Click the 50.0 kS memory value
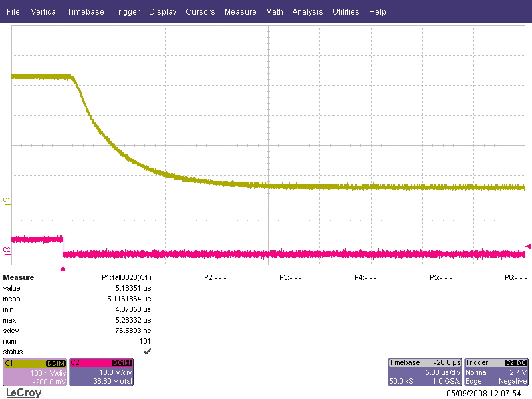 [401, 381]
